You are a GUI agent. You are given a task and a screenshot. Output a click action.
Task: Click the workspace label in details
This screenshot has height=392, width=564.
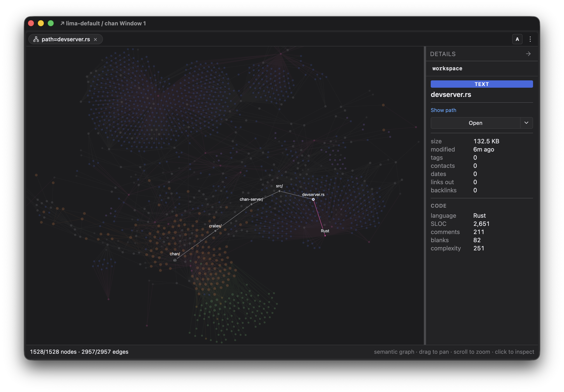447,69
